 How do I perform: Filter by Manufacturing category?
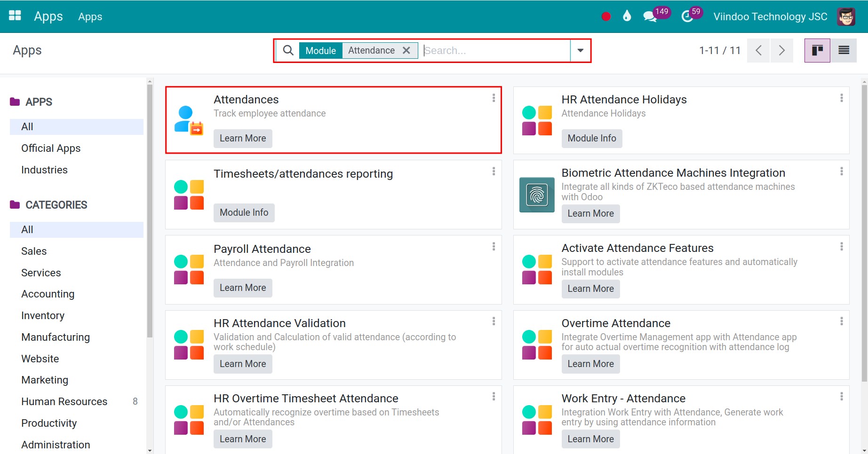coord(76,337)
